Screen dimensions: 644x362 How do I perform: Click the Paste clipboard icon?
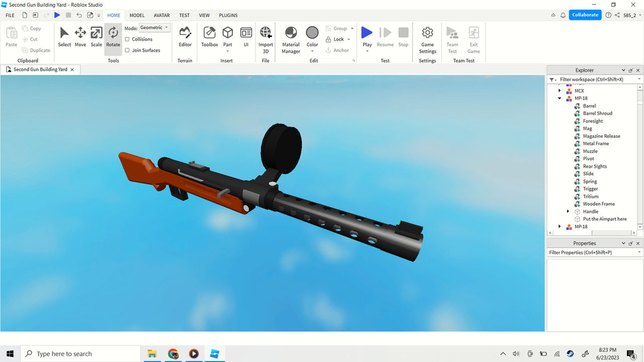coord(12,38)
